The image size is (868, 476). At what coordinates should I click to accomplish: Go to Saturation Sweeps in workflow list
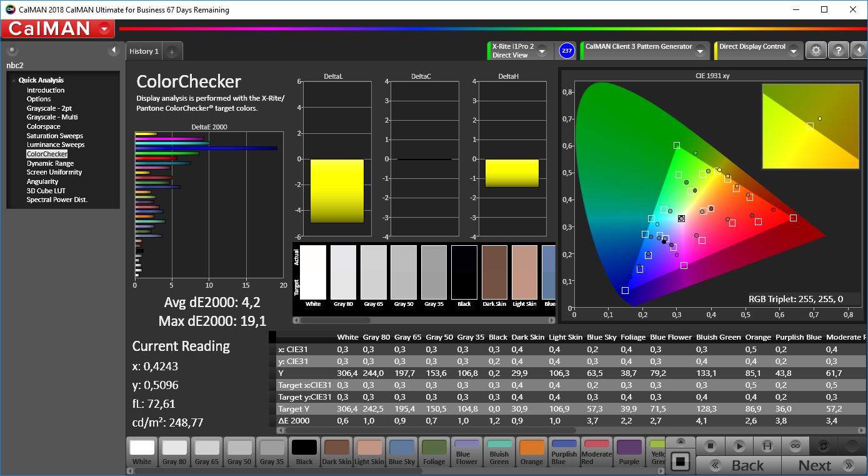(54, 136)
